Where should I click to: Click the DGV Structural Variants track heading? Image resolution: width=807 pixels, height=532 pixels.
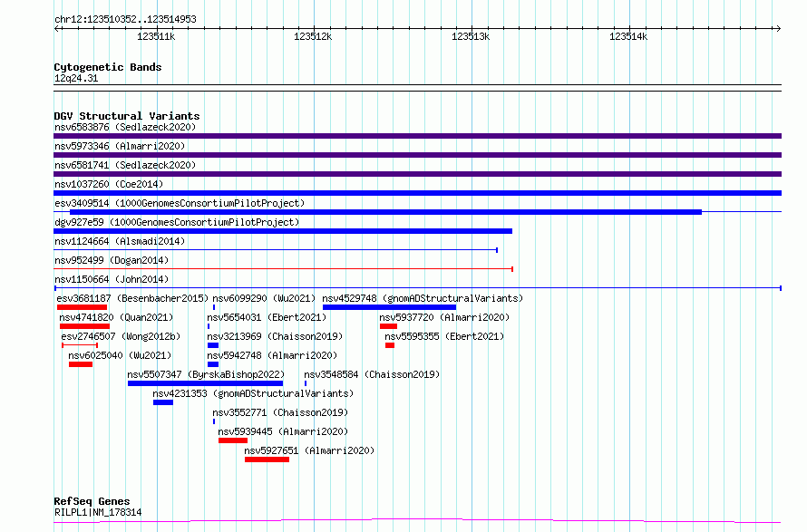[x=127, y=116]
